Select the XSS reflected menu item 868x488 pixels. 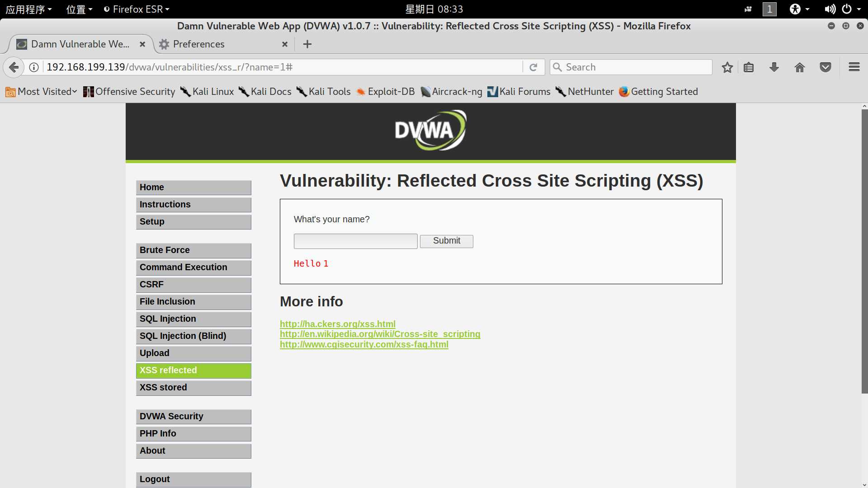[193, 371]
